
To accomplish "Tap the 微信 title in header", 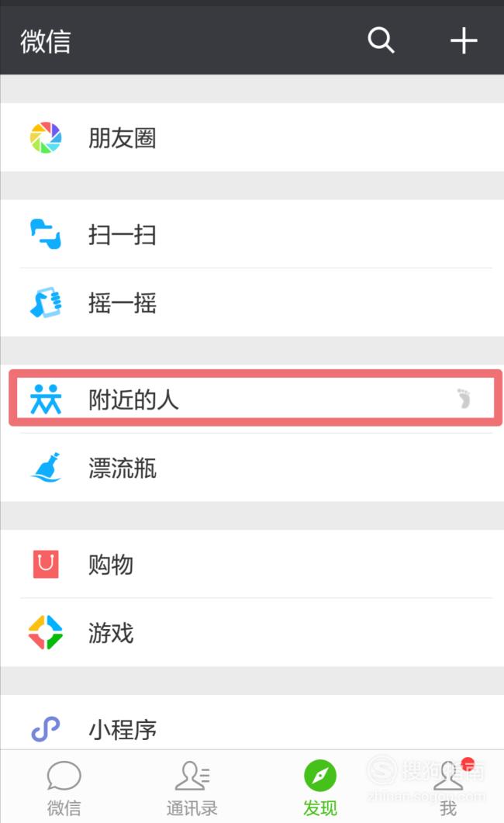I will coord(46,41).
